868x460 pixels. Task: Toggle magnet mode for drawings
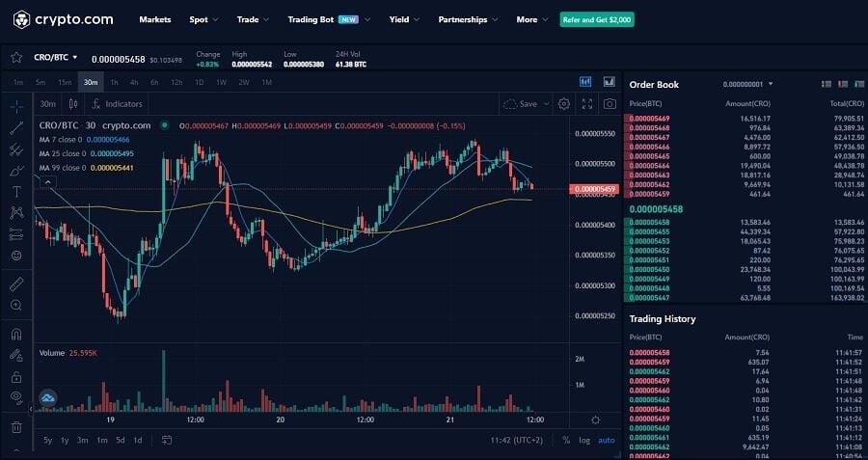(16, 335)
